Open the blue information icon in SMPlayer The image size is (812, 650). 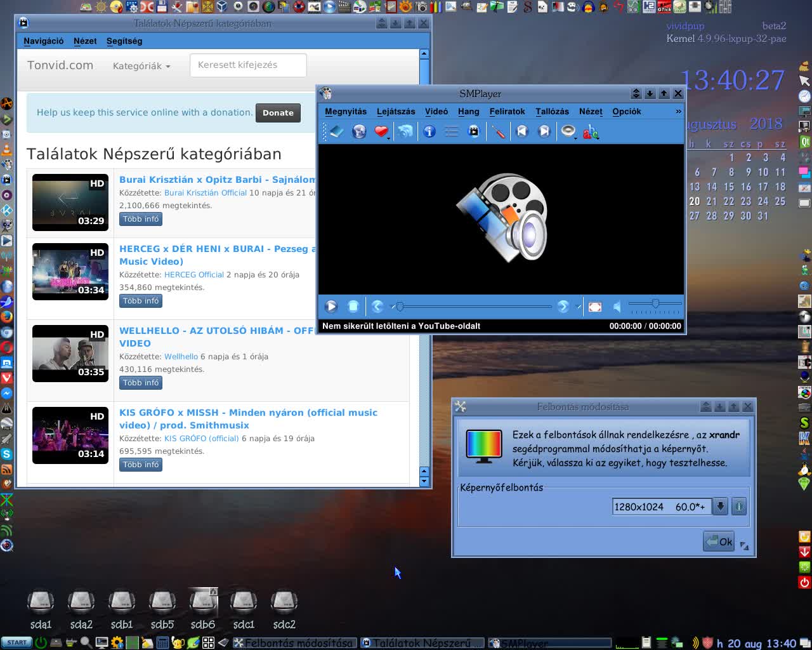coord(429,131)
